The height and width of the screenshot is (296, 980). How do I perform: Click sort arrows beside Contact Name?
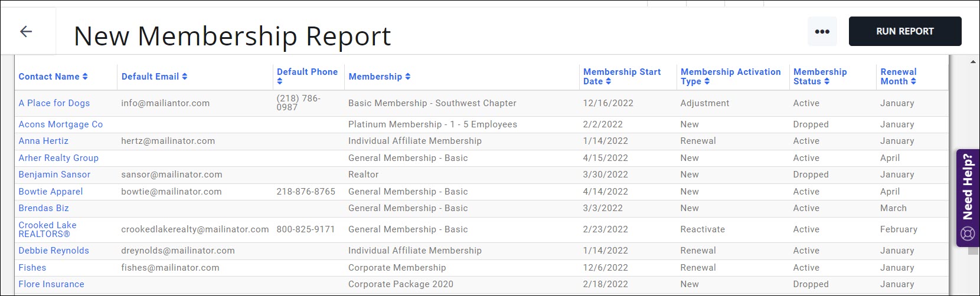click(x=85, y=77)
